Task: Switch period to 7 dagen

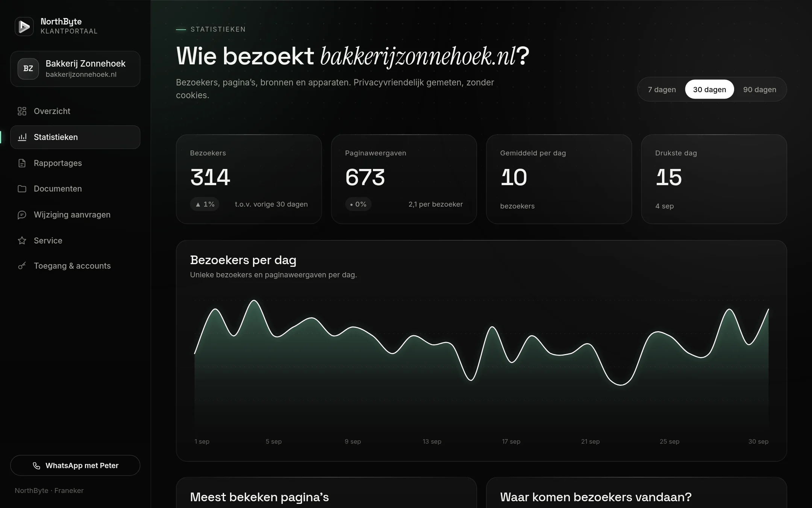Action: (x=662, y=90)
